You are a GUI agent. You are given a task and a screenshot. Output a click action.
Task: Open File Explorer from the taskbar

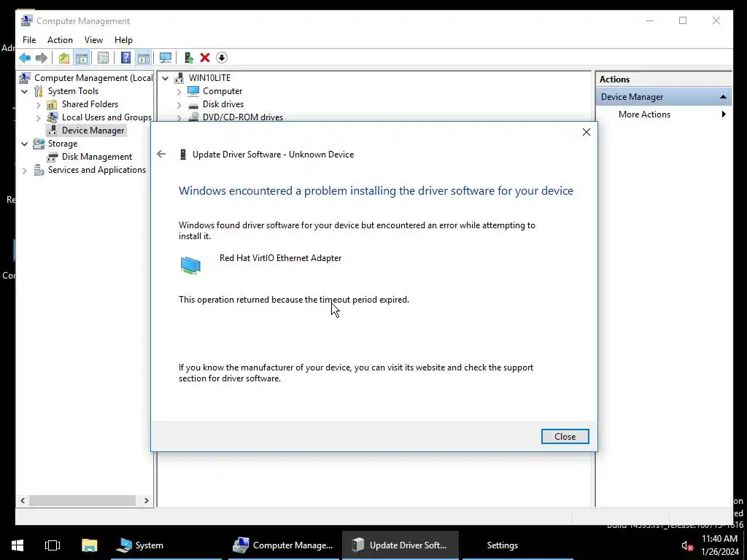tap(89, 545)
